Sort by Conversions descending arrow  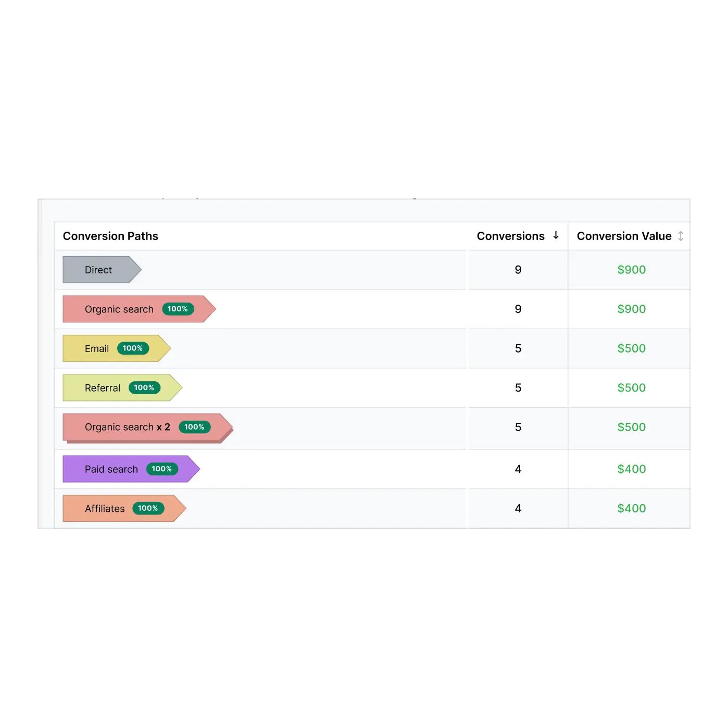(556, 235)
